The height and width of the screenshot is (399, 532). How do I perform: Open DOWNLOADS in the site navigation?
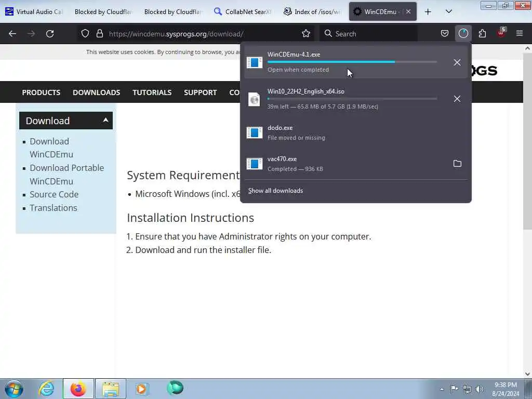pyautogui.click(x=96, y=92)
